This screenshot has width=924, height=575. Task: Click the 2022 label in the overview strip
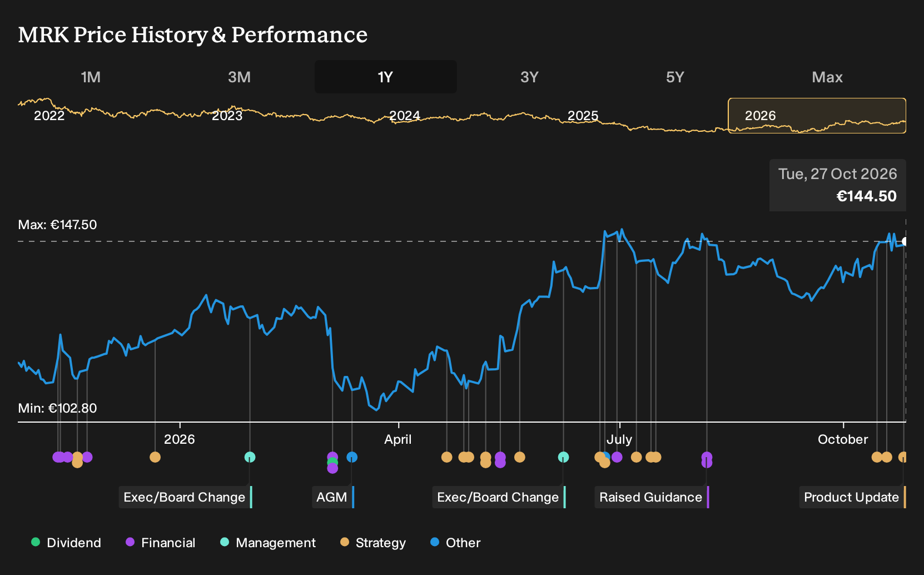click(49, 116)
